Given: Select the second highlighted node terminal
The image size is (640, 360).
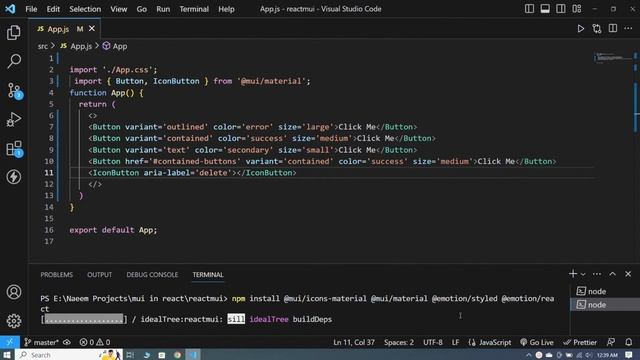Looking at the screenshot, I should (x=604, y=304).
